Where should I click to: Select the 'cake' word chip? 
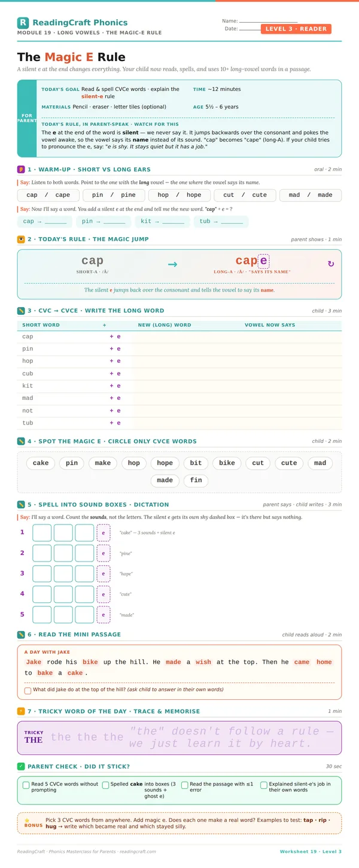click(x=41, y=463)
